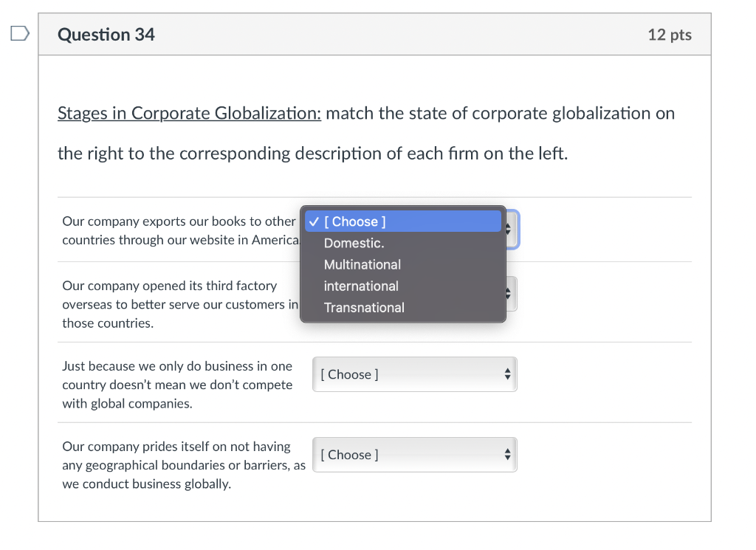Screen dimensions: 756x550
Task: Select the Domestic option
Action: click(x=354, y=243)
